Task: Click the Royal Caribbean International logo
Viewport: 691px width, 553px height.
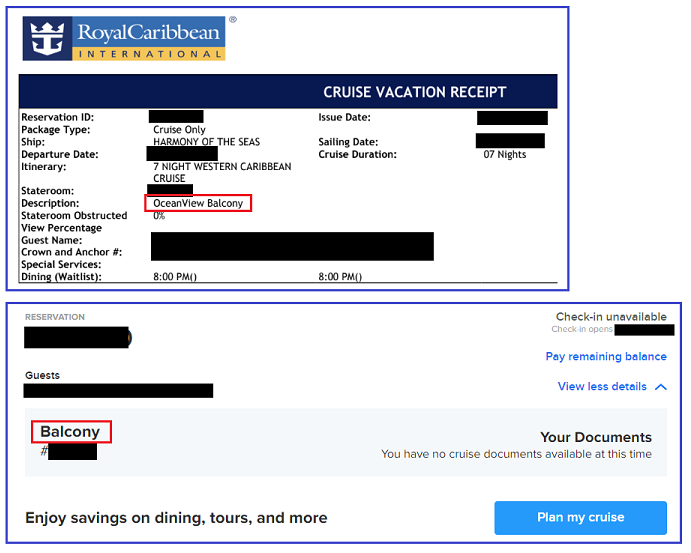Action: click(124, 38)
